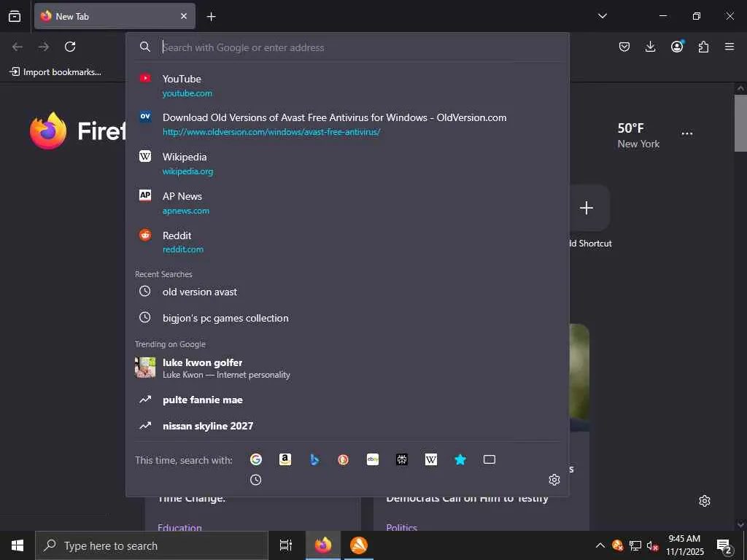747x560 pixels.
Task: Open search settings gear in address dropdown
Action: (x=554, y=480)
